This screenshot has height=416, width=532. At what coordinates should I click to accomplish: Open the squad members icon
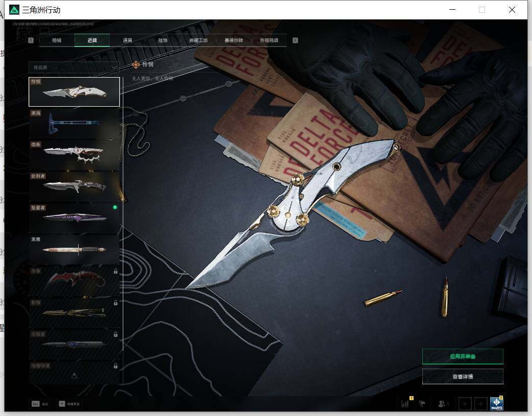443,403
